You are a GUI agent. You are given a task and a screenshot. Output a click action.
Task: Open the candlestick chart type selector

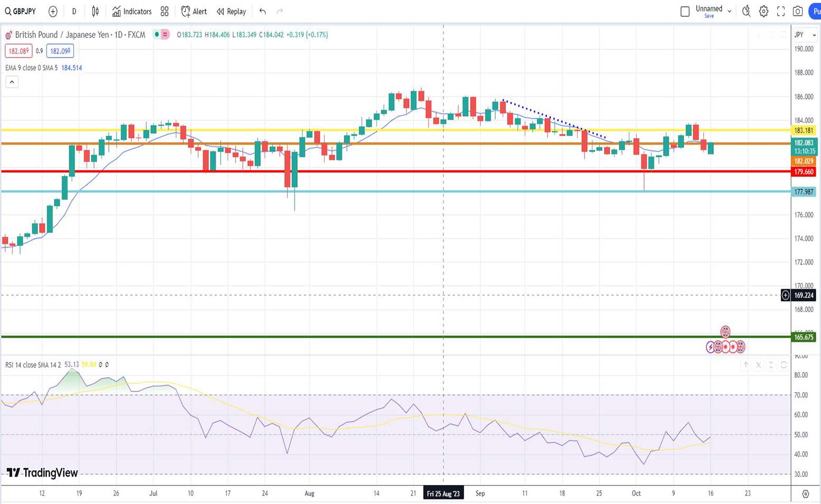point(96,11)
